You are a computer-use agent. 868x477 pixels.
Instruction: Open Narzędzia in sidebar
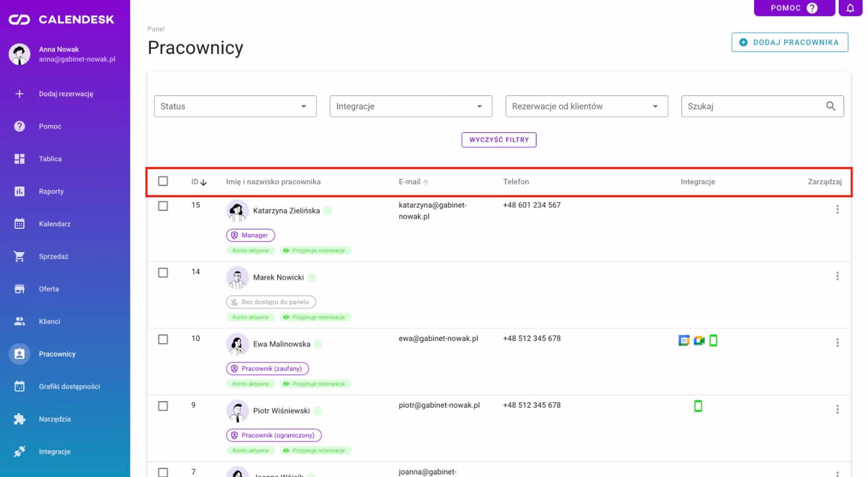pos(65,419)
